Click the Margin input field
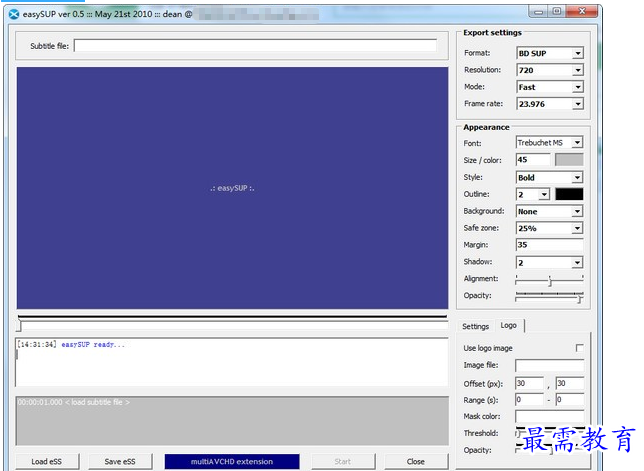 (549, 245)
